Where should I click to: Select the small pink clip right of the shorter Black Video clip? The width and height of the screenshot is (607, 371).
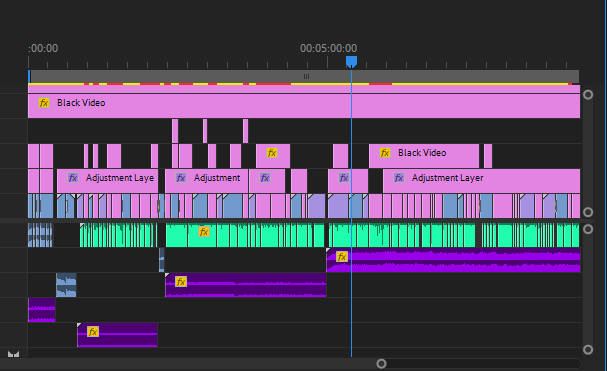click(488, 156)
